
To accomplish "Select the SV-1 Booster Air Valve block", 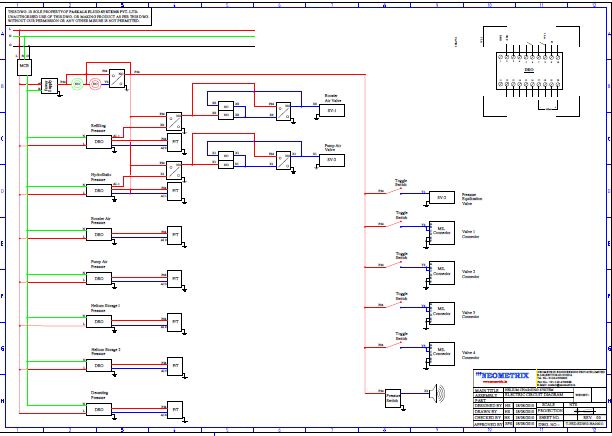I will 331,110.
